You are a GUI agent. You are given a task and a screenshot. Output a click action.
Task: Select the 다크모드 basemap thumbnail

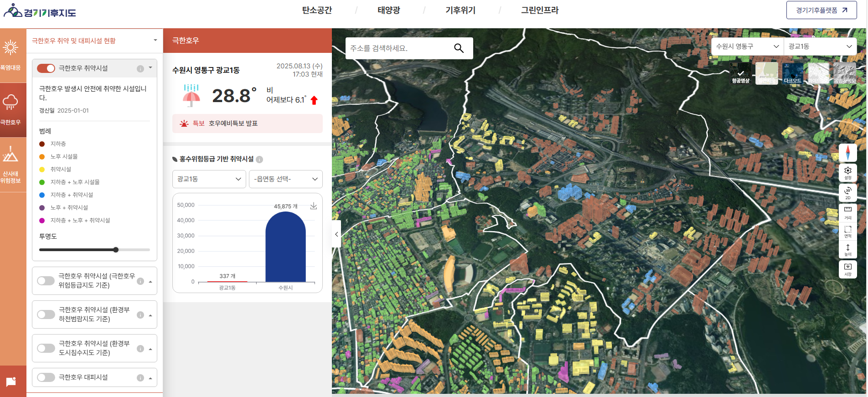pos(792,73)
